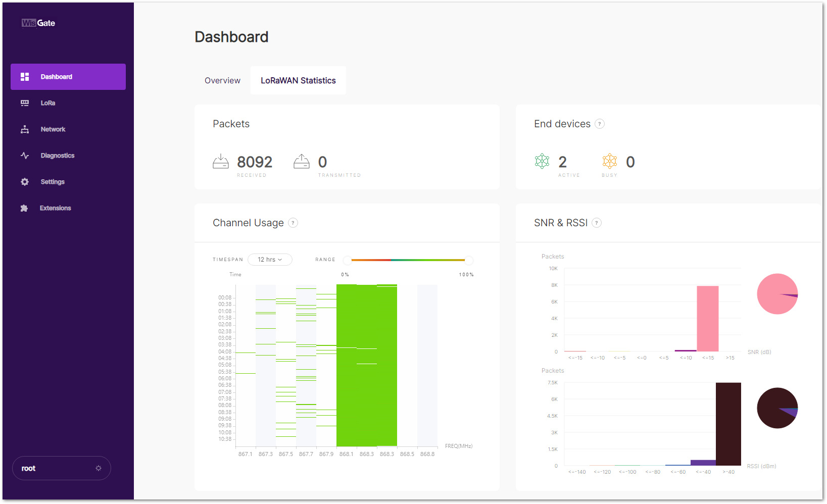Image resolution: width=827 pixels, height=504 pixels.
Task: Switch to the Overview tab
Action: 222,80
